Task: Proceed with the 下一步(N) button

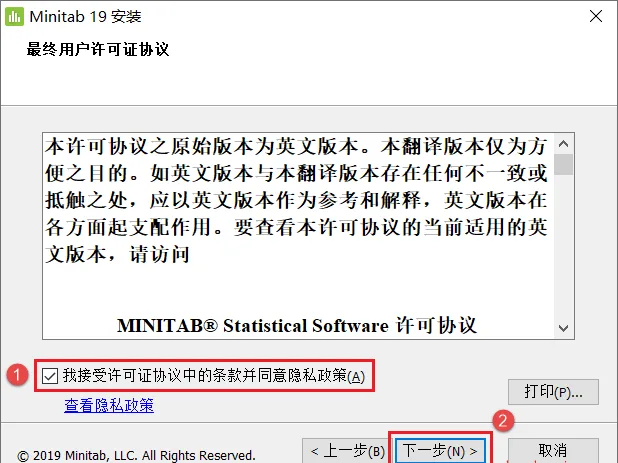Action: pos(440,451)
